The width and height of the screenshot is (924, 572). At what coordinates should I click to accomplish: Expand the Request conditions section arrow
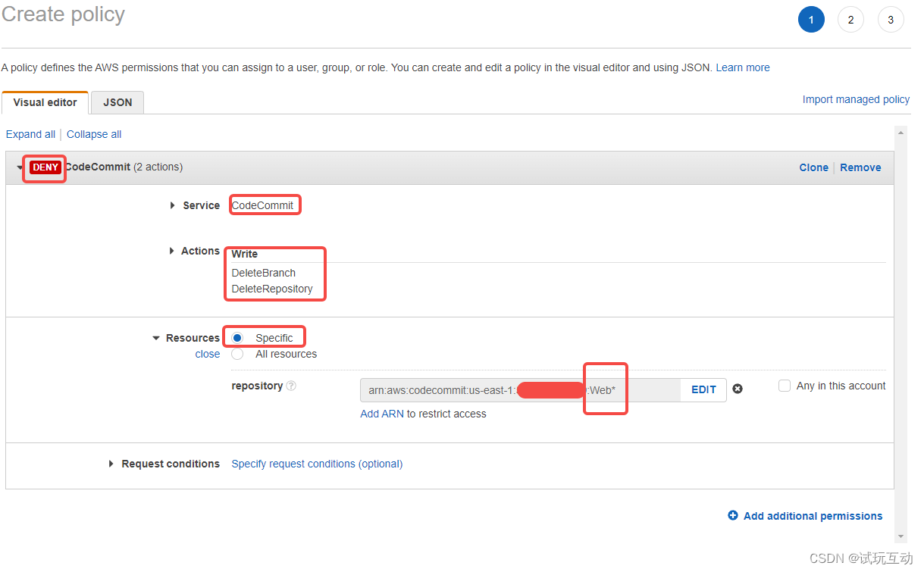click(x=111, y=464)
